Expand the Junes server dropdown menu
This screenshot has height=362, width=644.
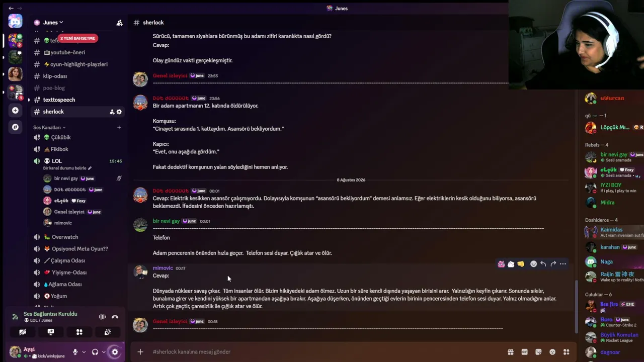(49, 23)
